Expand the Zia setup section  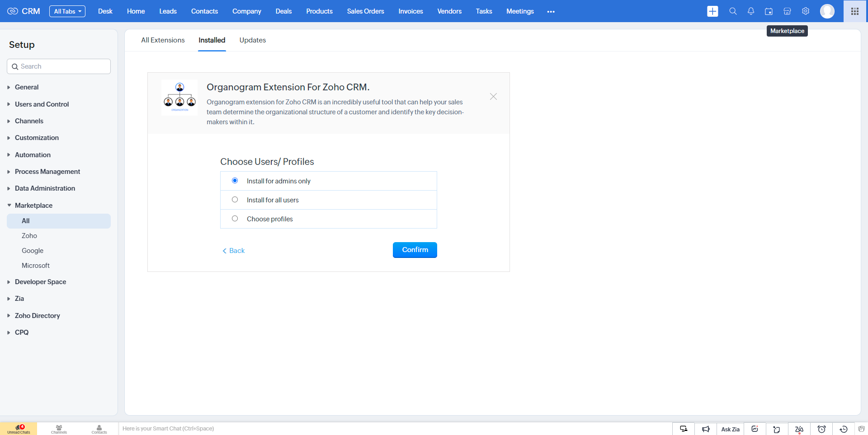pos(19,299)
